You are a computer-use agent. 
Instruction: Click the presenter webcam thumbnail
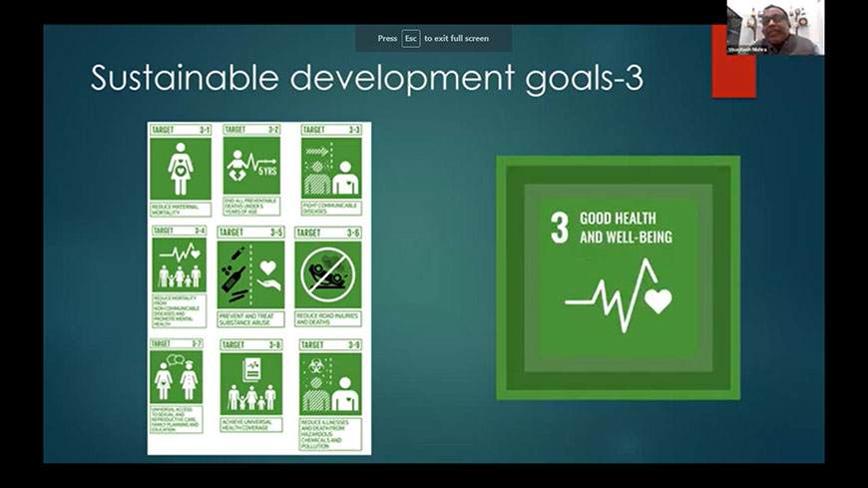tap(775, 27)
